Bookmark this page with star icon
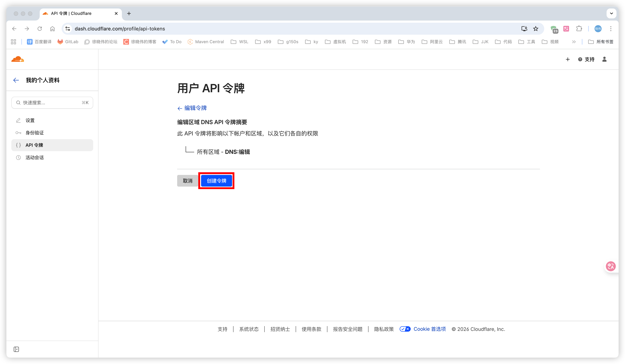 (536, 29)
